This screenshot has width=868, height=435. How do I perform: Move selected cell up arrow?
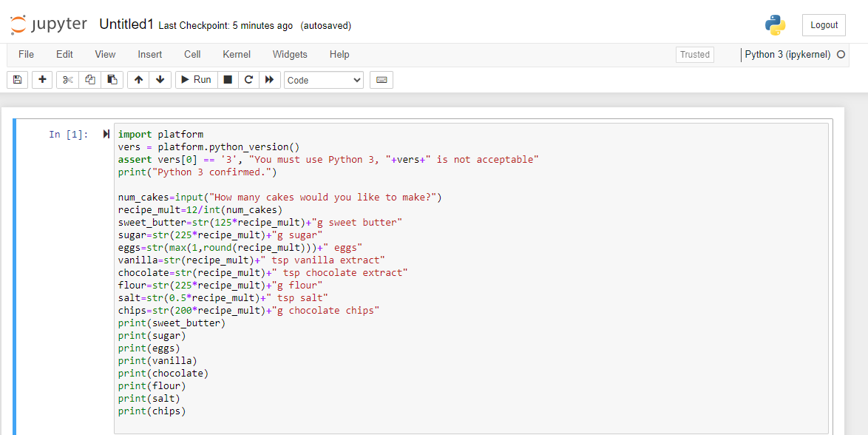[x=138, y=80]
